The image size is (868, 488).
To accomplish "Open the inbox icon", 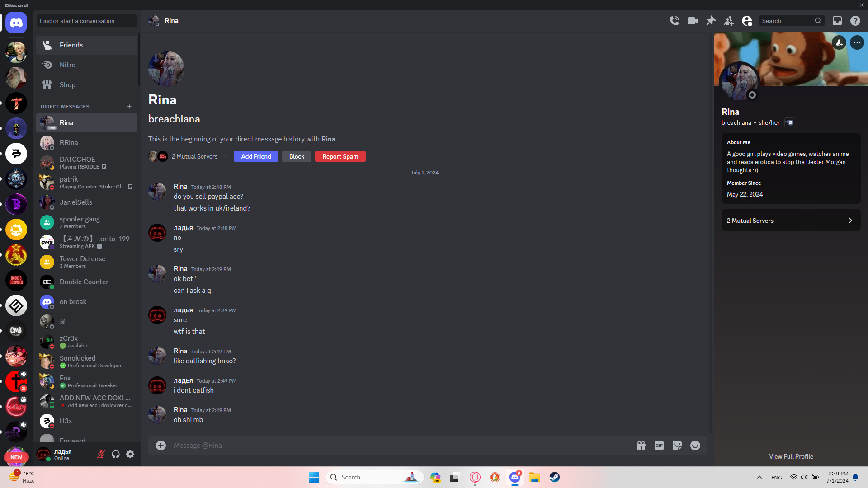I will [837, 21].
